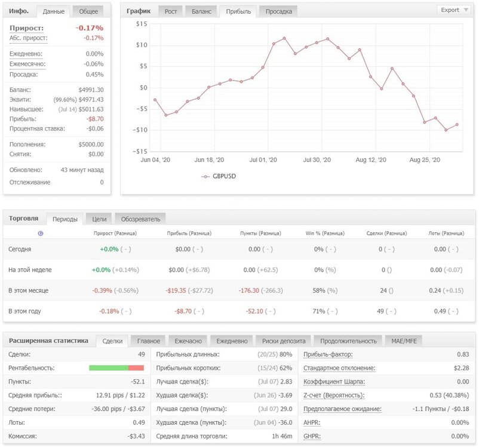This screenshot has height=448, width=479.
Task: Click the Наивысшее value $5011.63
Action: click(91, 109)
